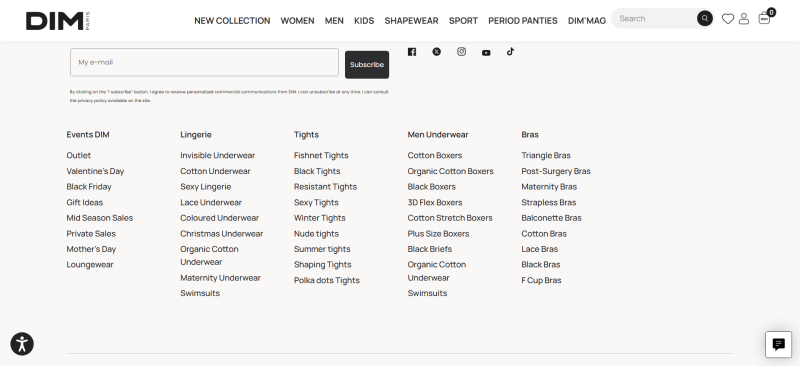The image size is (800, 366).
Task: Open the DIM Instagram icon
Action: (x=461, y=52)
